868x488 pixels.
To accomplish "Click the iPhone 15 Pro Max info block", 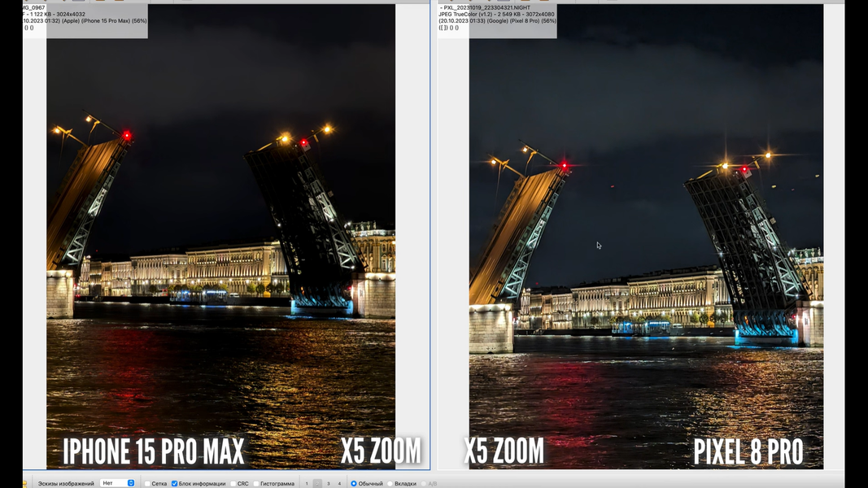I will coord(85,21).
